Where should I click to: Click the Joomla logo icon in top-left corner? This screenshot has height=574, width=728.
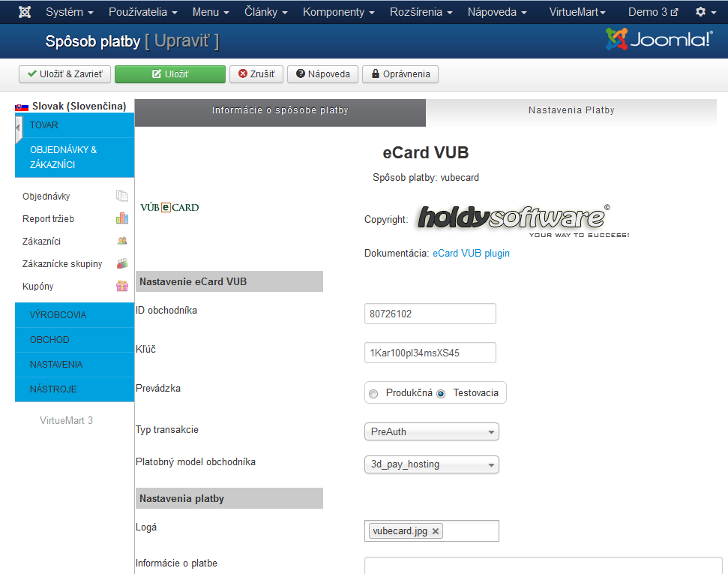click(25, 12)
